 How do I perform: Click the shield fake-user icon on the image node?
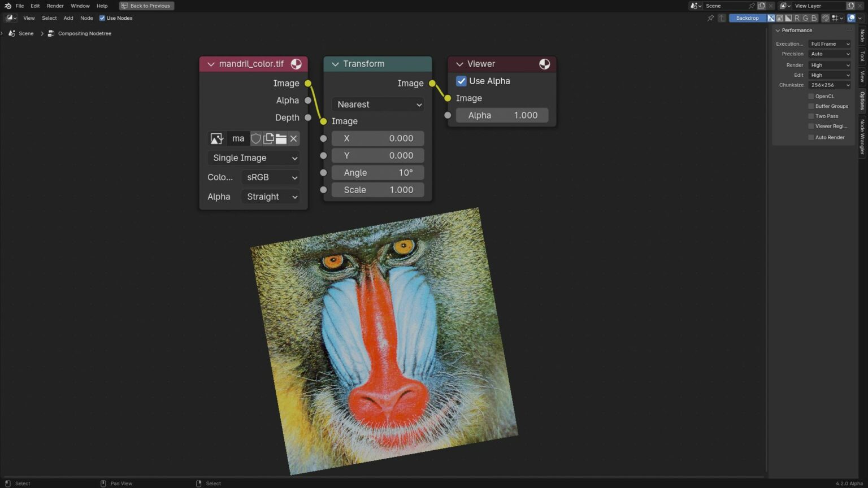pos(256,138)
